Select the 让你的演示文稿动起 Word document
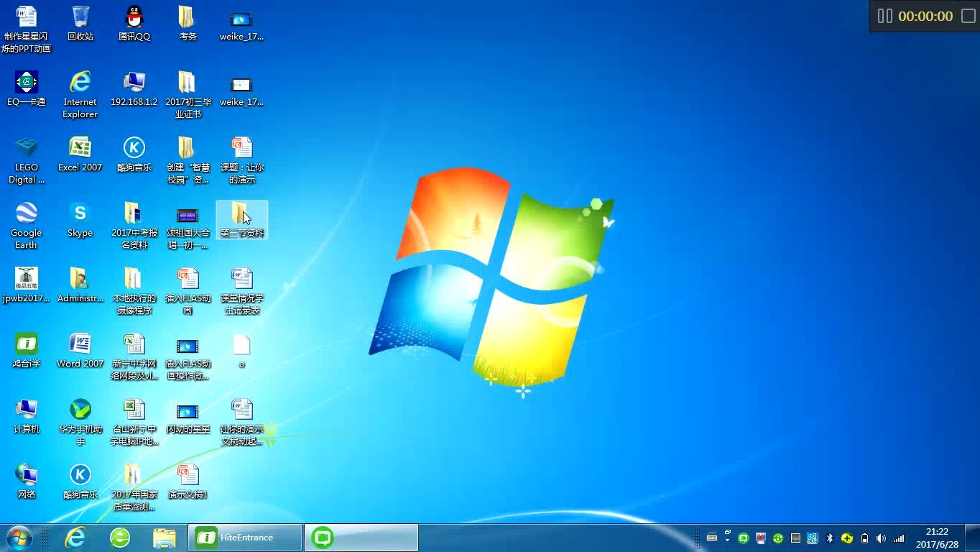Image resolution: width=980 pixels, height=552 pixels. click(x=242, y=422)
